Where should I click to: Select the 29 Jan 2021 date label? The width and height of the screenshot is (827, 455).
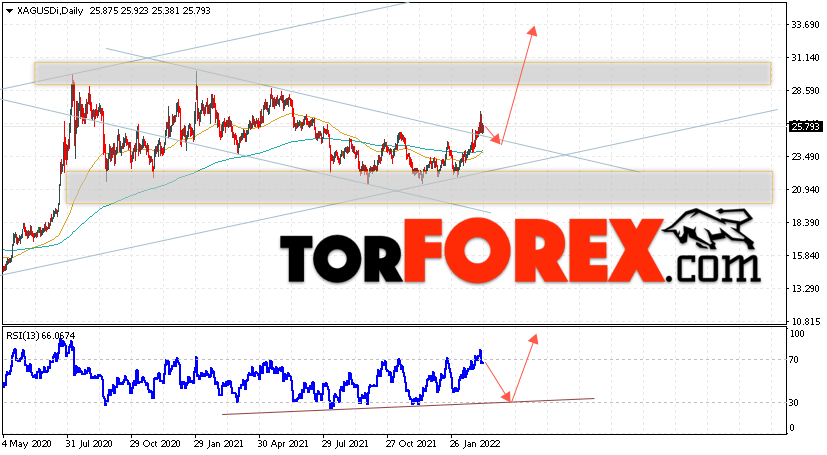point(219,444)
